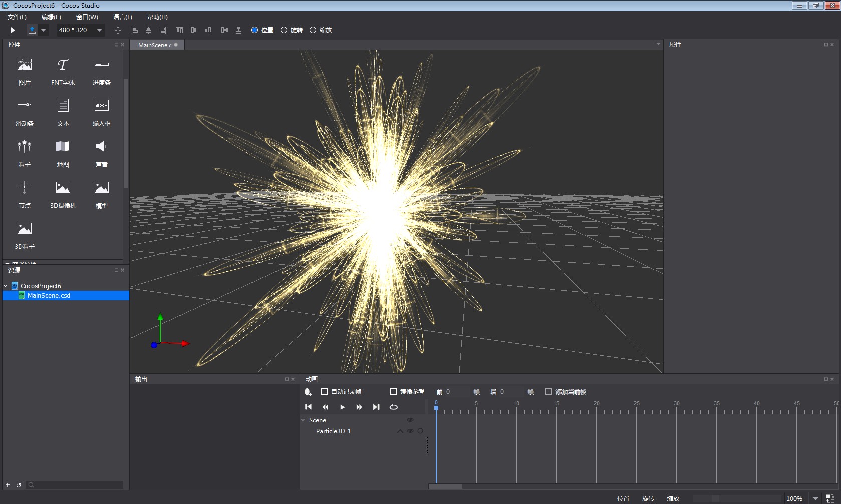Enable the 自动记录帧 checkbox
Image resolution: width=841 pixels, height=504 pixels.
coord(324,392)
